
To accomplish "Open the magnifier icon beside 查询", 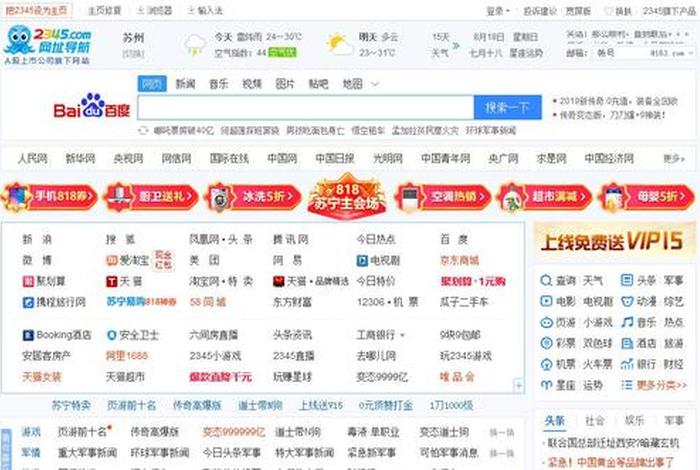I will pos(546,281).
